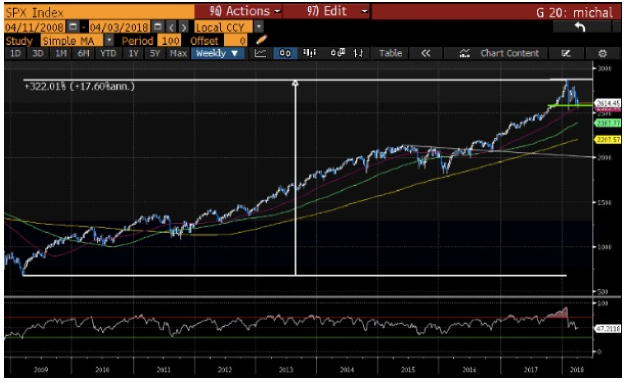The width and height of the screenshot is (630, 382).
Task: Click the last price 2614.45 axis tag
Action: click(608, 103)
